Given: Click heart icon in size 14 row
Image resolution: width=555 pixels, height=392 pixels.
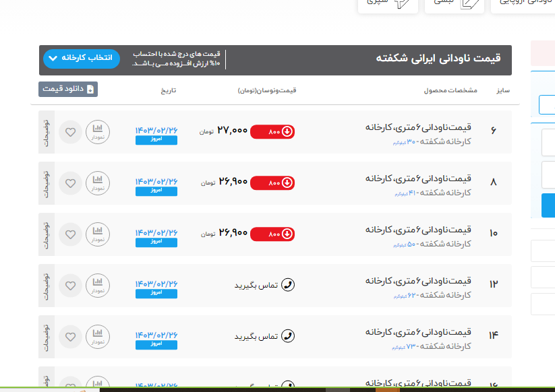Looking at the screenshot, I should click(x=70, y=336).
